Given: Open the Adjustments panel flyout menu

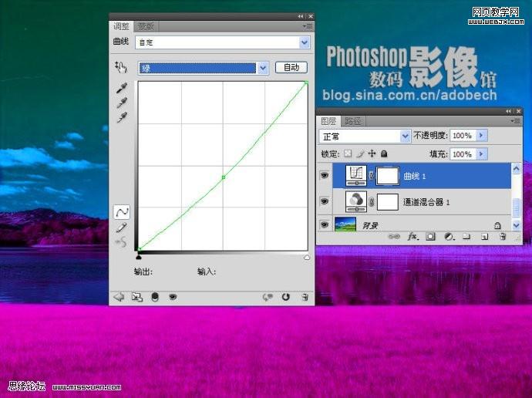Looking at the screenshot, I should coord(308,25).
